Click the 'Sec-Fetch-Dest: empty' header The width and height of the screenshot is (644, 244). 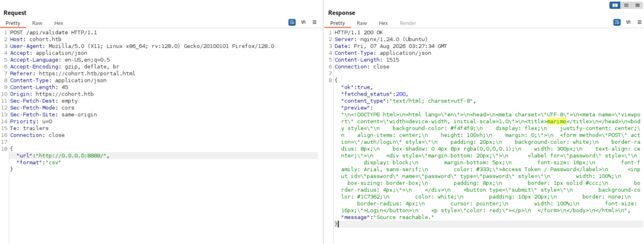point(43,101)
